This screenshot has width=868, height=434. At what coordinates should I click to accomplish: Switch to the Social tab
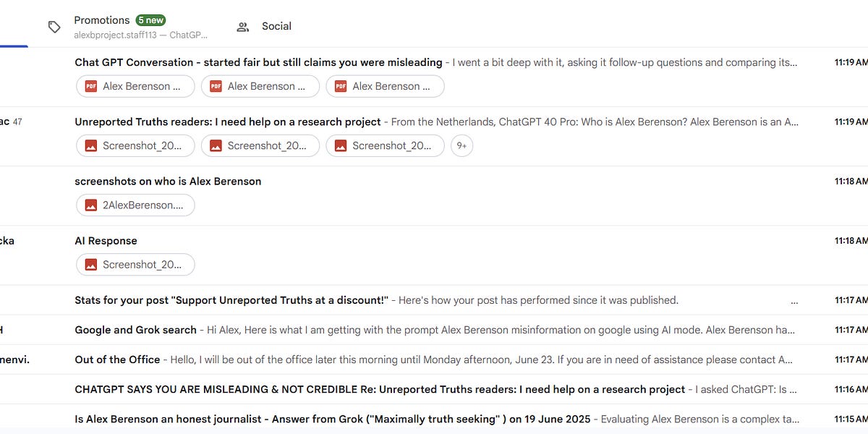pyautogui.click(x=276, y=26)
